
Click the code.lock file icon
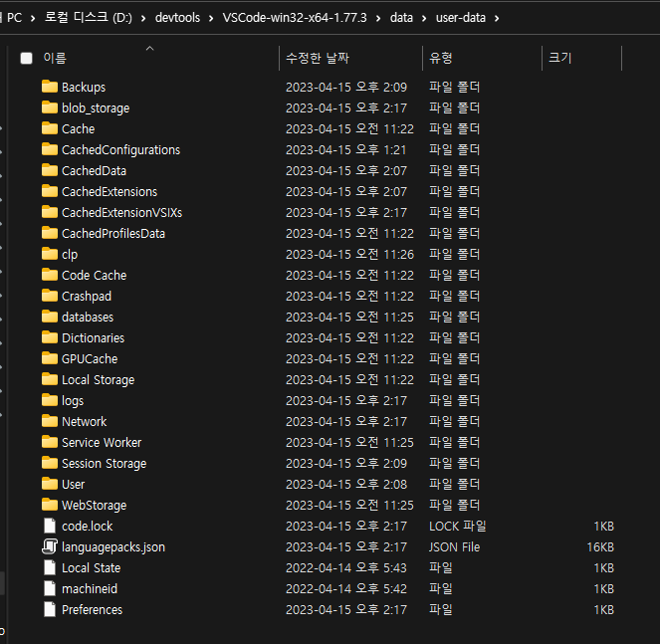(x=50, y=526)
